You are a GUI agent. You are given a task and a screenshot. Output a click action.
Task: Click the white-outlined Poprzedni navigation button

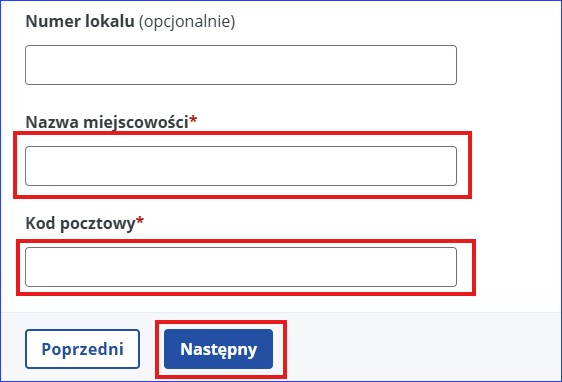tap(82, 349)
